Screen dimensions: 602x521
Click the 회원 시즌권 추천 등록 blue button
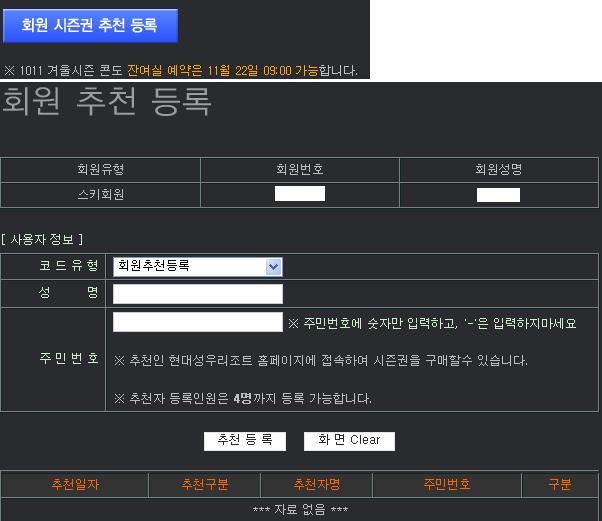(x=90, y=26)
